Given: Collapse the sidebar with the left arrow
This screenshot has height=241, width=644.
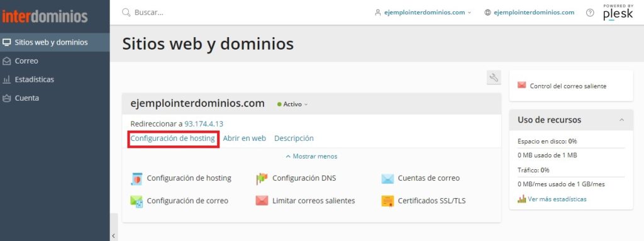Looking at the screenshot, I should point(114,236).
